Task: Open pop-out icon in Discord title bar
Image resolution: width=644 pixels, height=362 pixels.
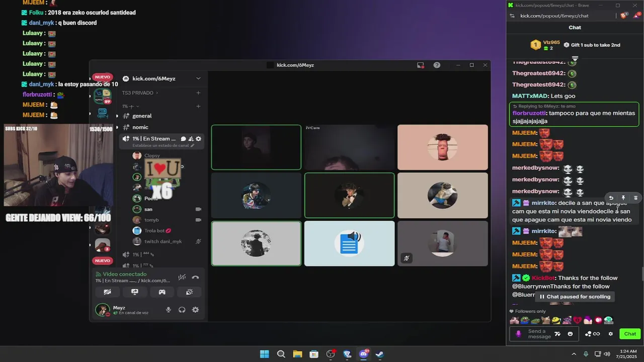Action: [x=421, y=65]
